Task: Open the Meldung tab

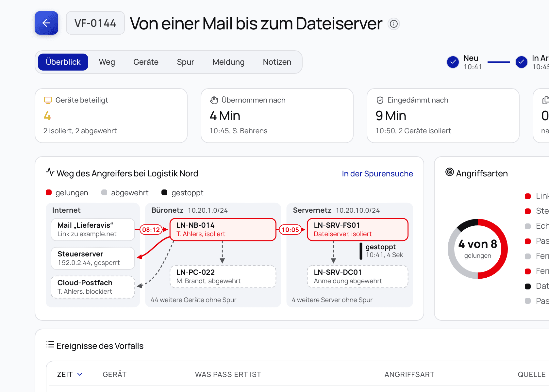Action: pyautogui.click(x=228, y=62)
